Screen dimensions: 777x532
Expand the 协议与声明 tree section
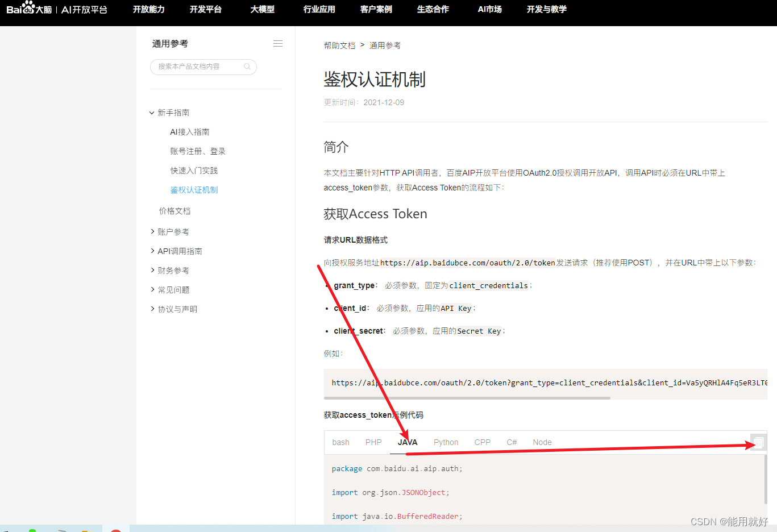point(173,309)
